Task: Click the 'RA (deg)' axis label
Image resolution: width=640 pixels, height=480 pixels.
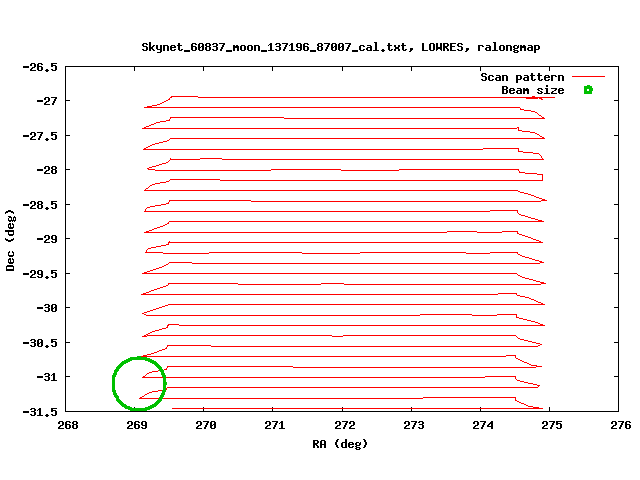Action: pos(340,444)
